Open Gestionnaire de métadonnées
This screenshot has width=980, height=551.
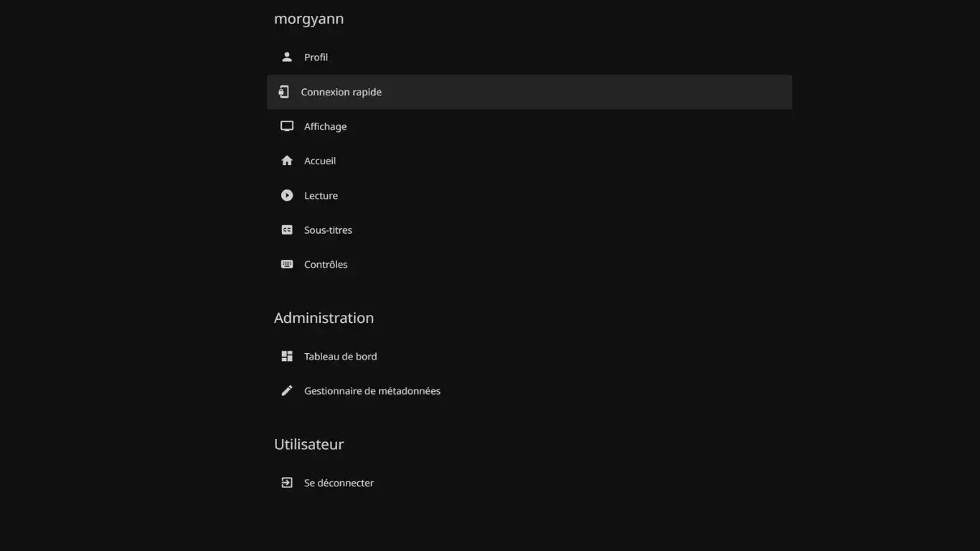372,391
